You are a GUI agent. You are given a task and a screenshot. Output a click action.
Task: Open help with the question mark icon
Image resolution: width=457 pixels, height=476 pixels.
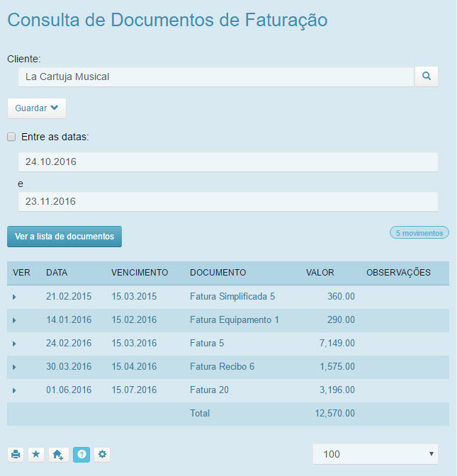81,455
